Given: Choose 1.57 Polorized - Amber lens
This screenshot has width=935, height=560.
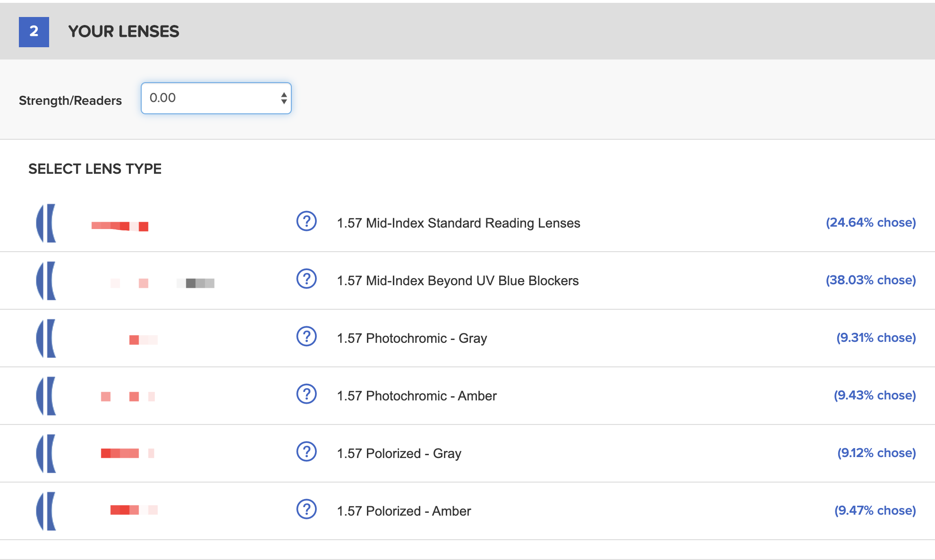Looking at the screenshot, I should (404, 511).
